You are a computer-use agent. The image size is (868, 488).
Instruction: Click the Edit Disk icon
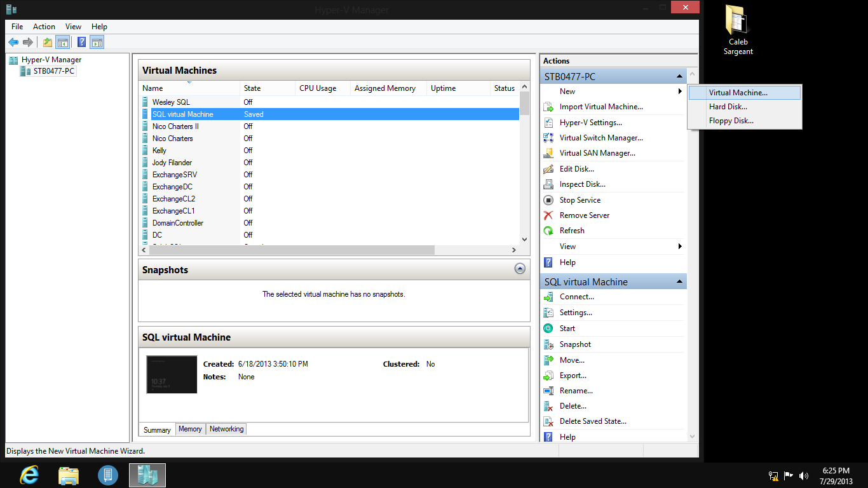548,169
